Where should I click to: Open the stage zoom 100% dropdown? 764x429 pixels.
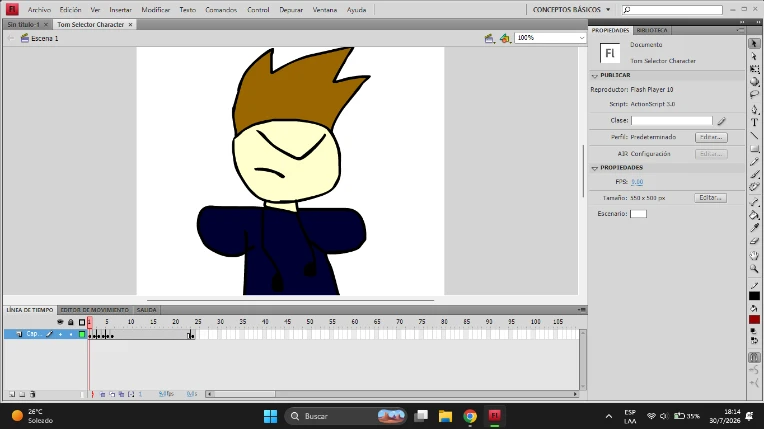tap(581, 38)
